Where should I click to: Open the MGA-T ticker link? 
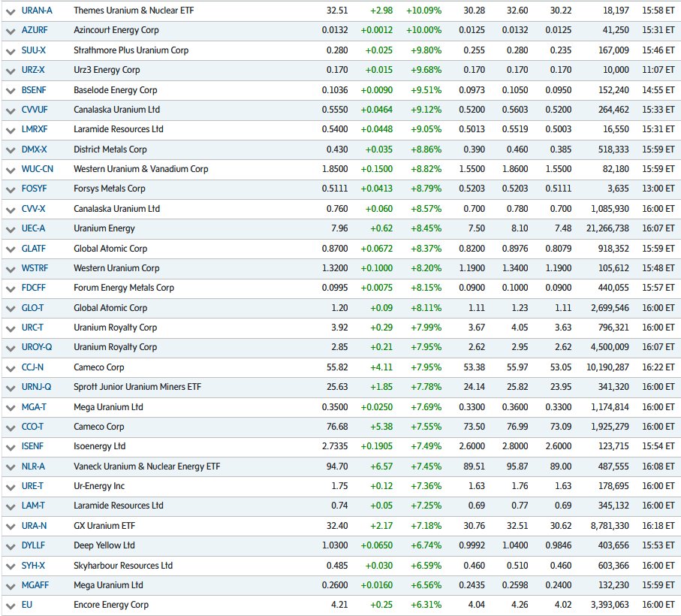click(x=34, y=407)
